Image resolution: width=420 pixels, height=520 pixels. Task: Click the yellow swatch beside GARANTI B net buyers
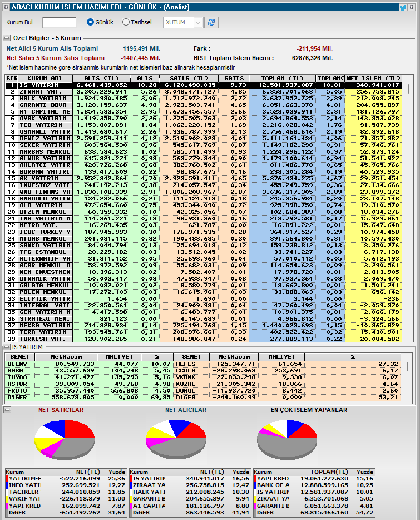[x=131, y=499]
